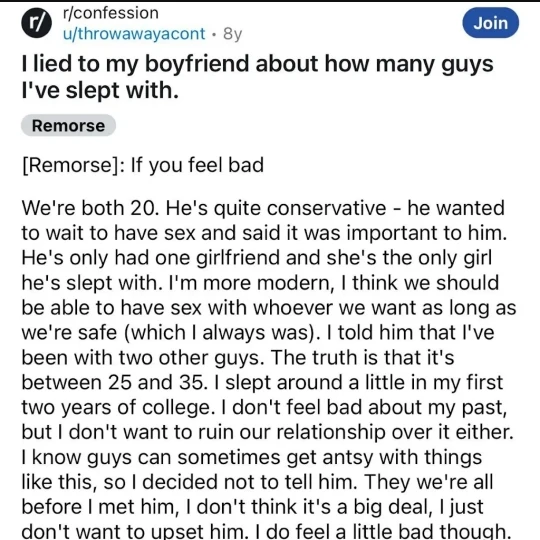Click the text "between 25 and 35"
Image resolution: width=540 pixels, height=540 pixels.
click(x=115, y=382)
